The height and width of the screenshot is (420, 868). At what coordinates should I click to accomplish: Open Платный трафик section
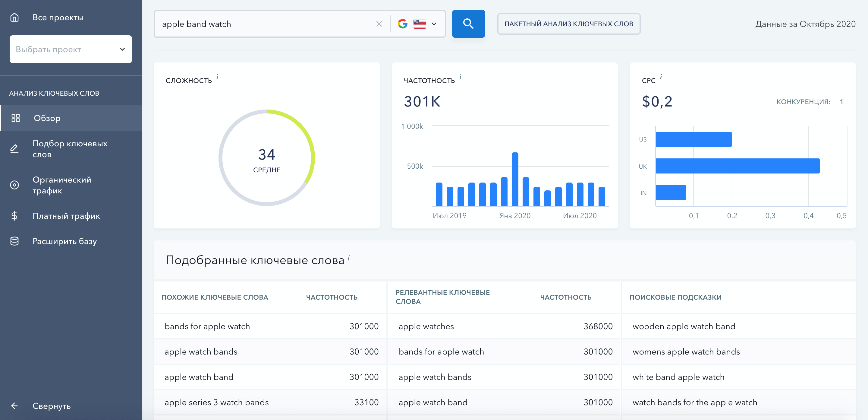[x=66, y=216]
